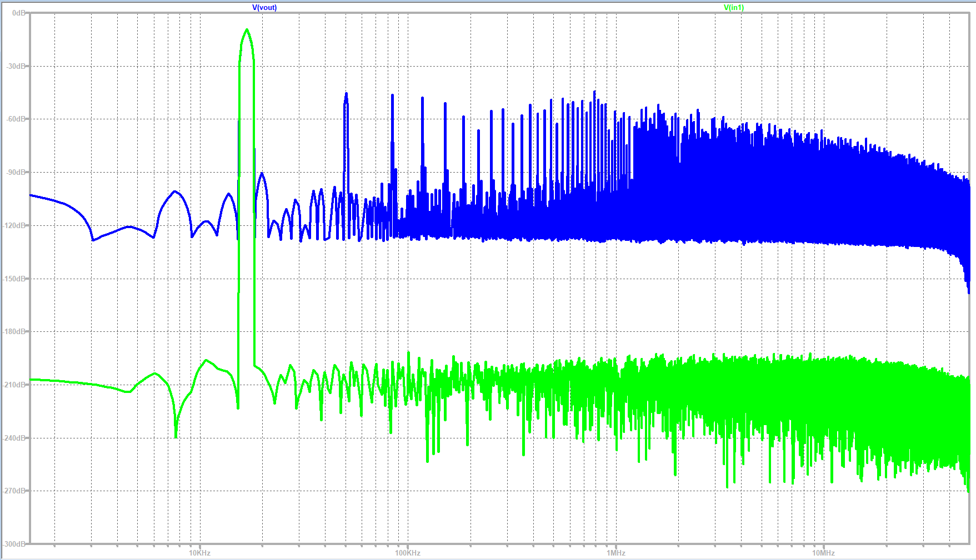Image resolution: width=976 pixels, height=560 pixels.
Task: Click the 1MHz horizontal axis label
Action: [x=615, y=553]
